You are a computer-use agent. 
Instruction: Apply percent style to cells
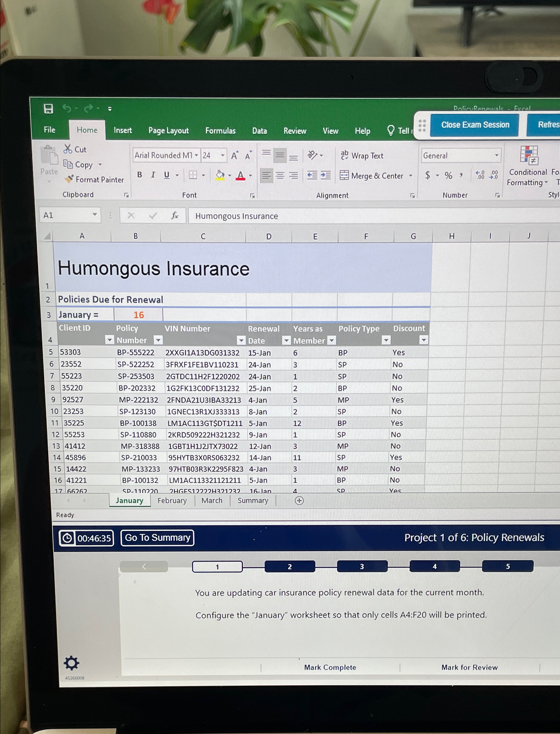click(x=448, y=176)
